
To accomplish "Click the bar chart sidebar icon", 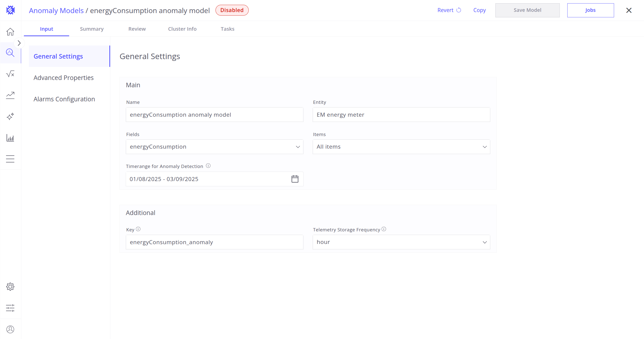I will click(10, 138).
